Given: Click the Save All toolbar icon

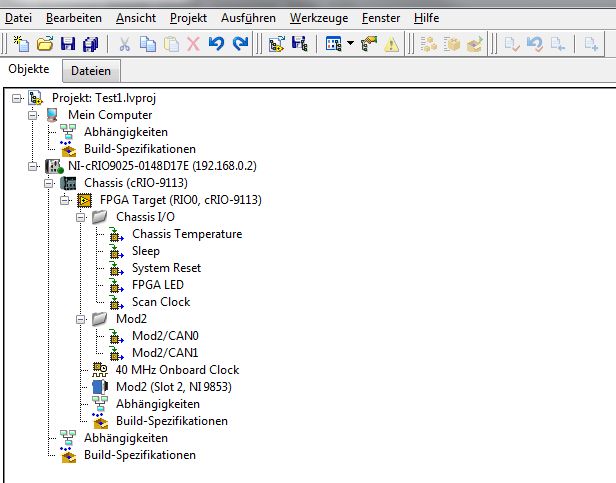Looking at the screenshot, I should (91, 44).
